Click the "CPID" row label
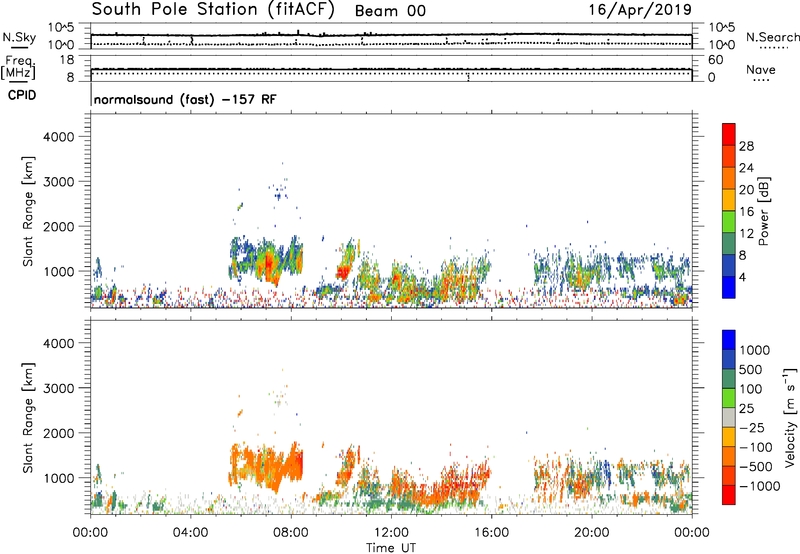Image resolution: width=800 pixels, height=554 pixels. [21, 95]
